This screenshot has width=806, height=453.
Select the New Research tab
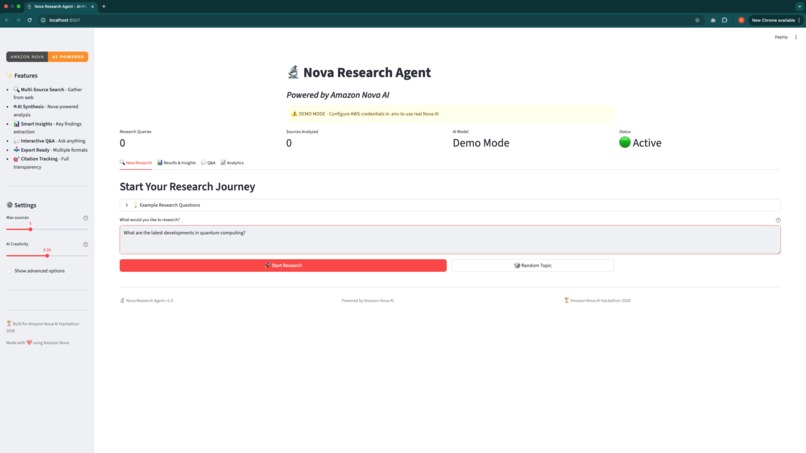coord(136,162)
